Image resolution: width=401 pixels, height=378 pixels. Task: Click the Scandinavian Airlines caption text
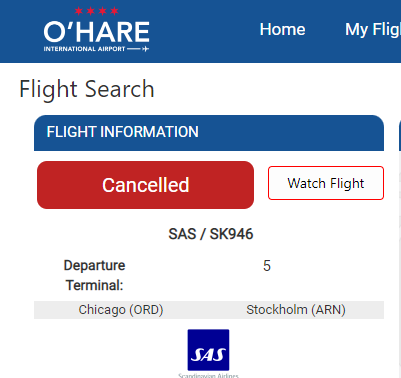(208, 375)
